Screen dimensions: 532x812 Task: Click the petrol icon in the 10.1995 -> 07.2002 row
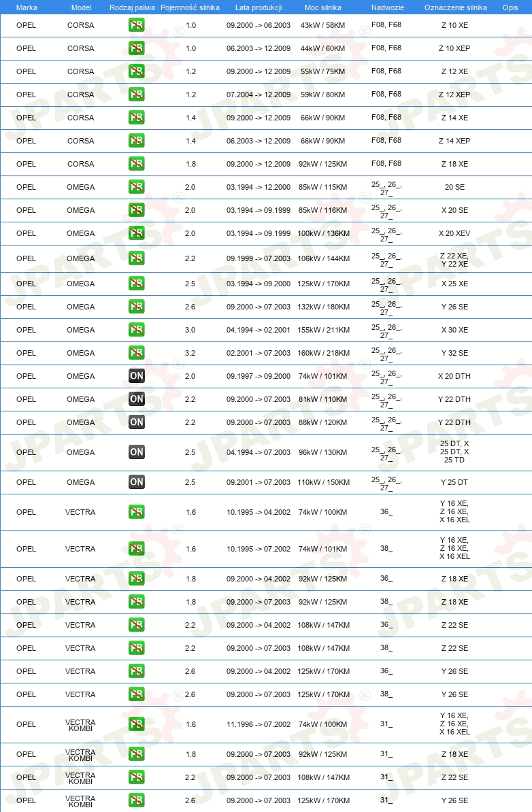click(x=136, y=549)
